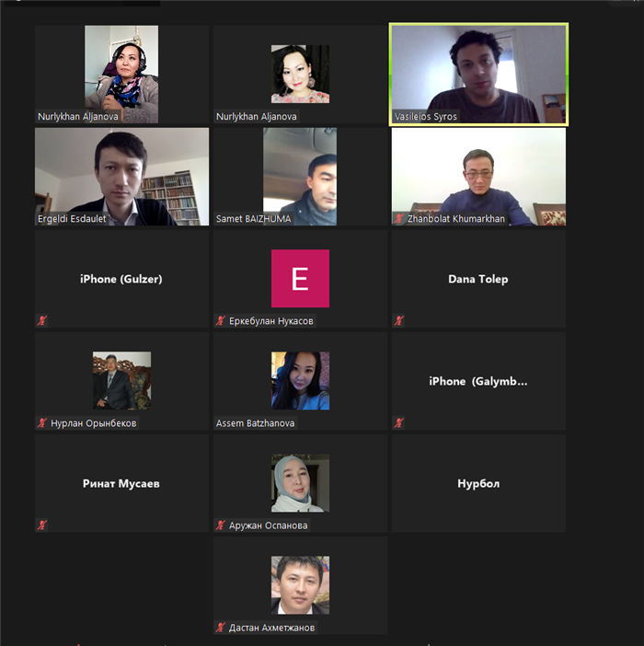Click muted mic icon beside Нурлан Орынбеков
Viewport: 644px width, 646px height.
click(x=42, y=422)
